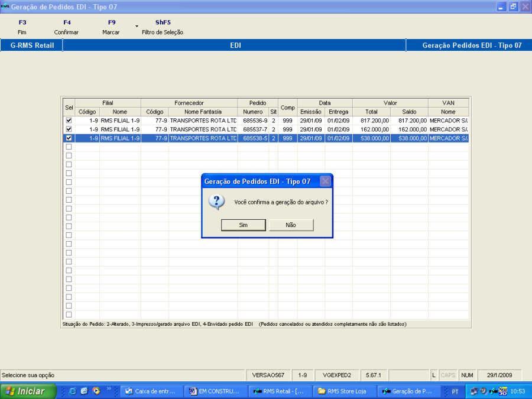Click the Nome Fantasia column header
The width and height of the screenshot is (532, 399).
click(203, 112)
